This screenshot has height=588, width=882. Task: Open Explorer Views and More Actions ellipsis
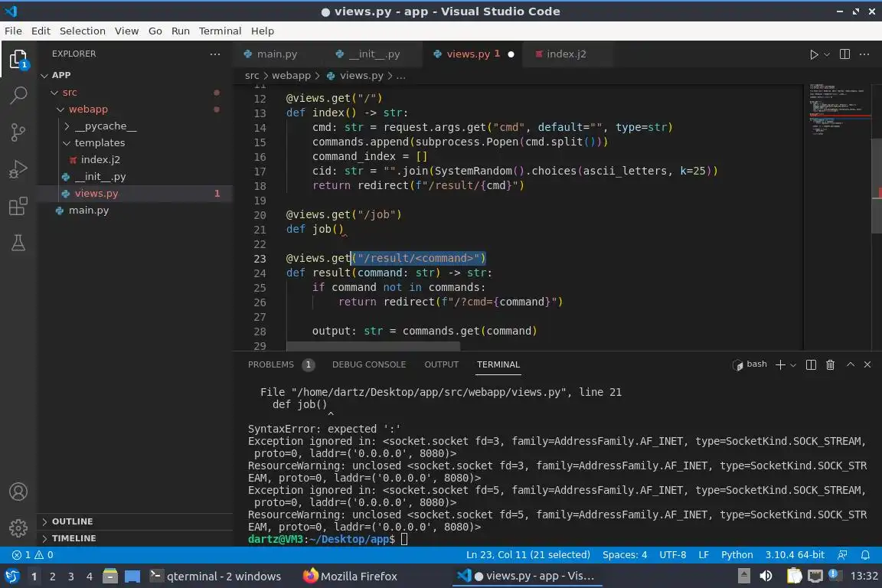pyautogui.click(x=215, y=54)
